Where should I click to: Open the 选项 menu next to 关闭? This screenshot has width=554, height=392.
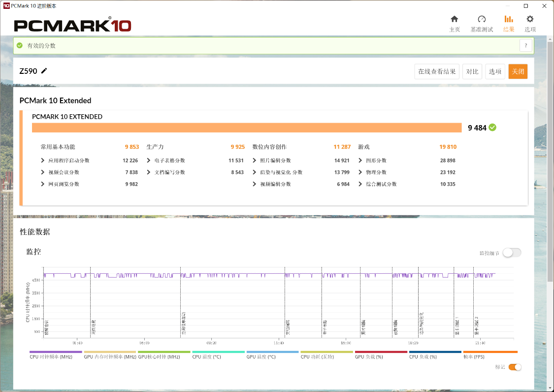pyautogui.click(x=495, y=71)
